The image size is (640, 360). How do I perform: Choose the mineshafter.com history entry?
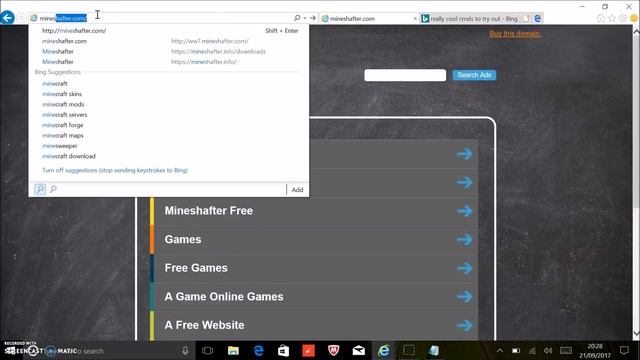click(168, 41)
